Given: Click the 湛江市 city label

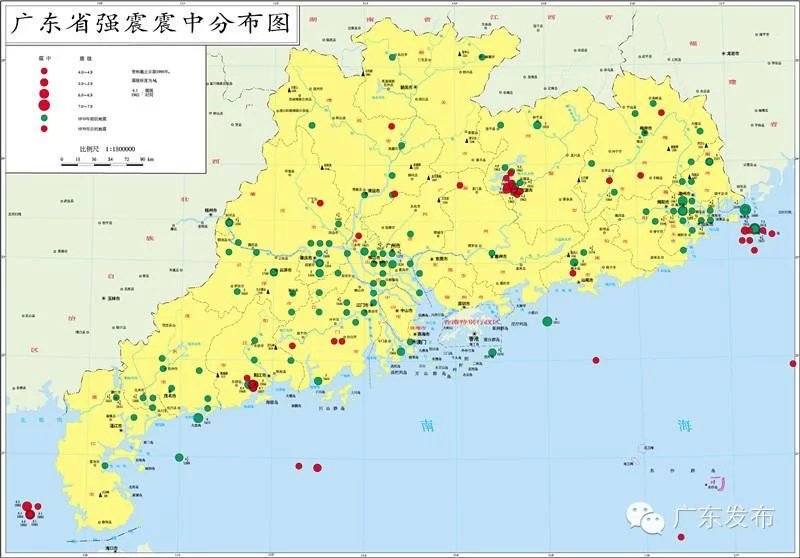Looking at the screenshot, I should click(114, 425).
